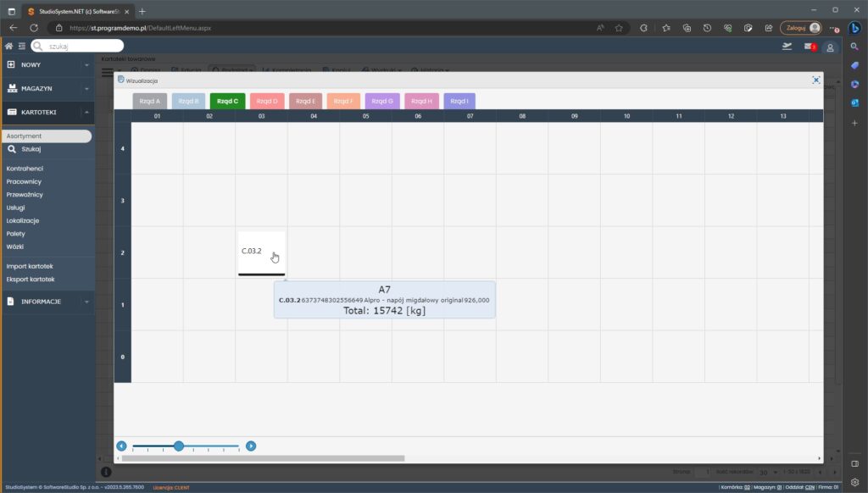Click the airplane icon in the header
The image size is (868, 493).
coord(787,47)
